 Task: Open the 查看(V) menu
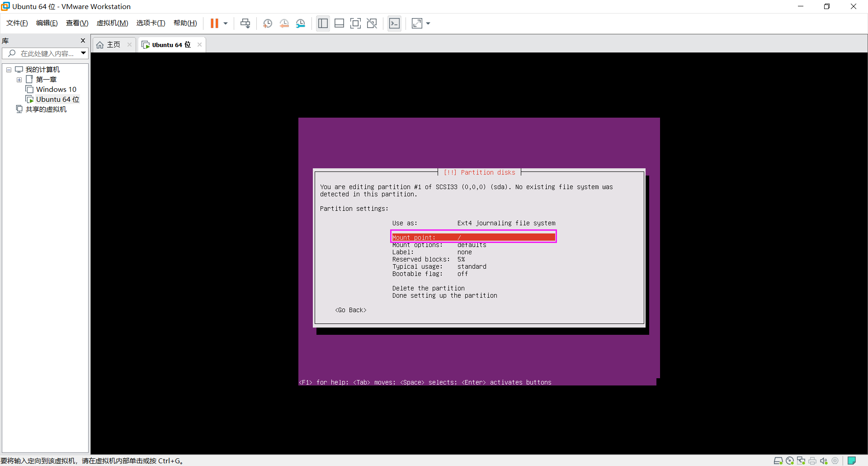77,23
